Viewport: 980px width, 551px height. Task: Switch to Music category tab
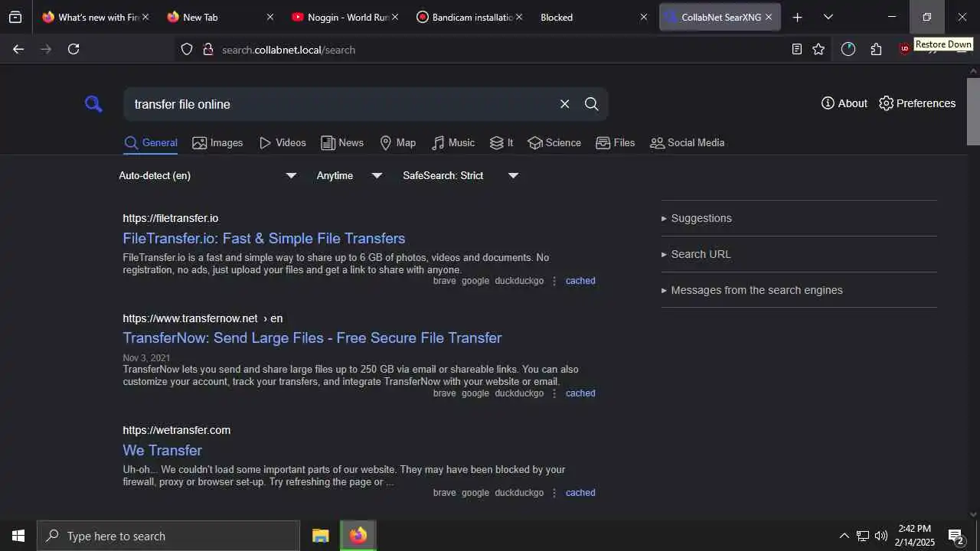pyautogui.click(x=453, y=143)
